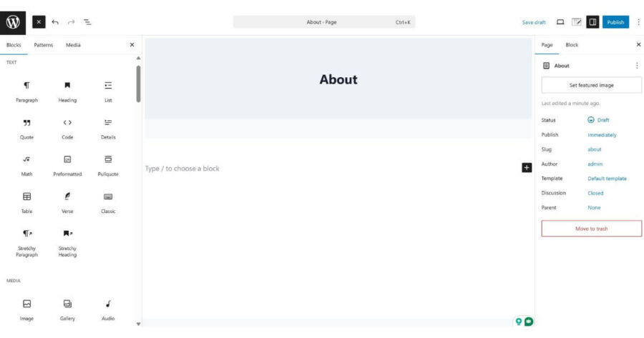Insert a Preformatted block
This screenshot has height=338, width=644.
click(67, 166)
